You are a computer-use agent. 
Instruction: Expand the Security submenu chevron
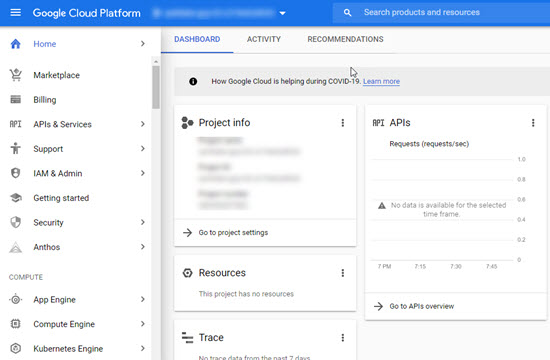tap(142, 222)
